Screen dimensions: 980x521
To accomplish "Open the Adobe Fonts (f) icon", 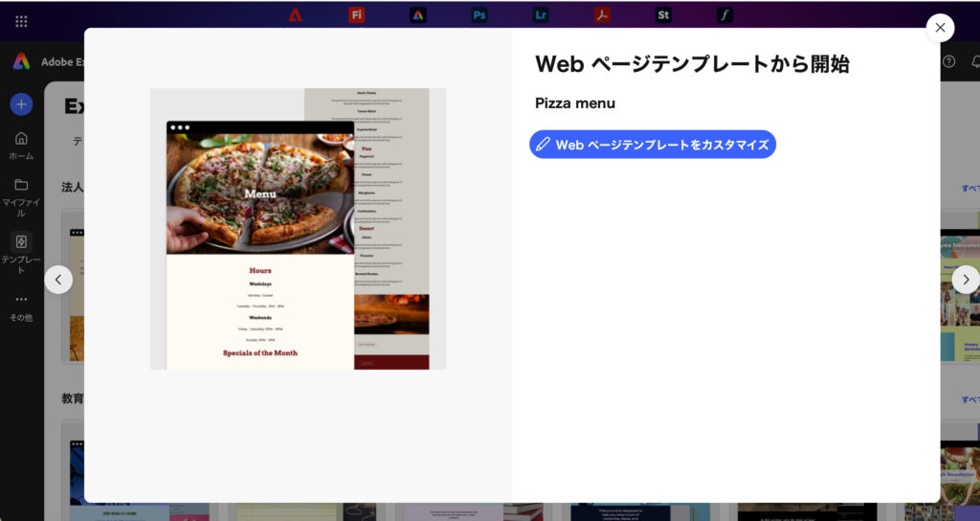I will [724, 15].
